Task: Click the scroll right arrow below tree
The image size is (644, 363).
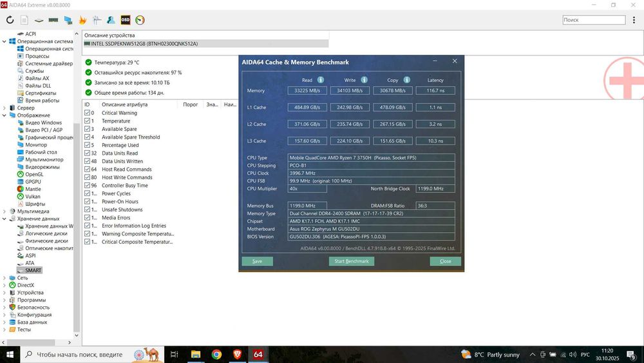Action: 70,342
